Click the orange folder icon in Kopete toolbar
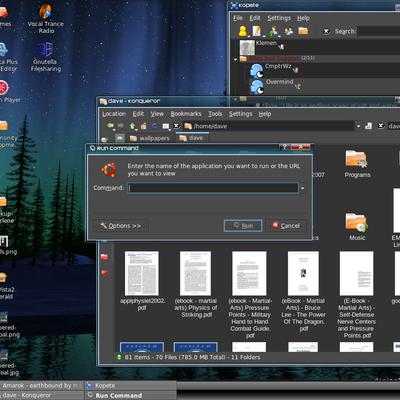This screenshot has height=400, width=400. (x=303, y=31)
